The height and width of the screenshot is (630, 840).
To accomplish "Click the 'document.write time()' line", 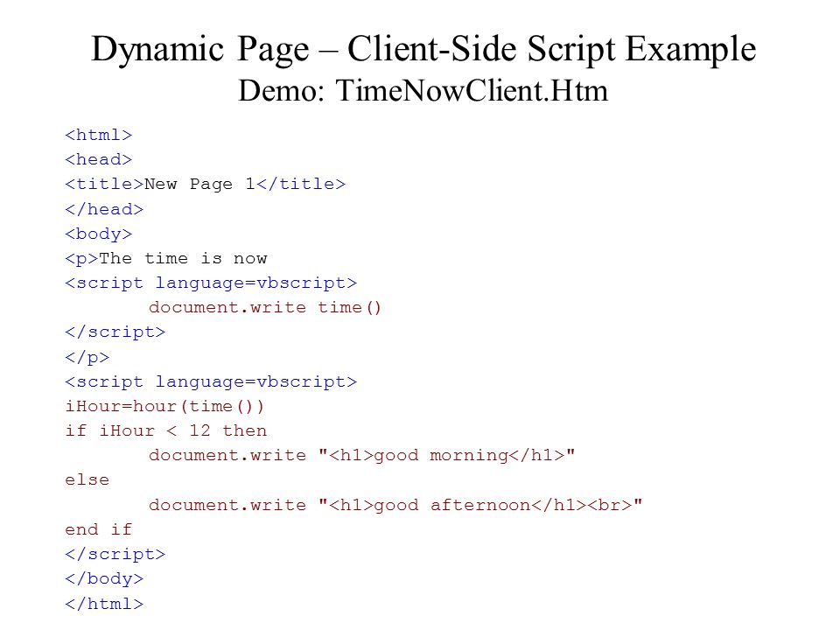I will pyautogui.click(x=265, y=308).
